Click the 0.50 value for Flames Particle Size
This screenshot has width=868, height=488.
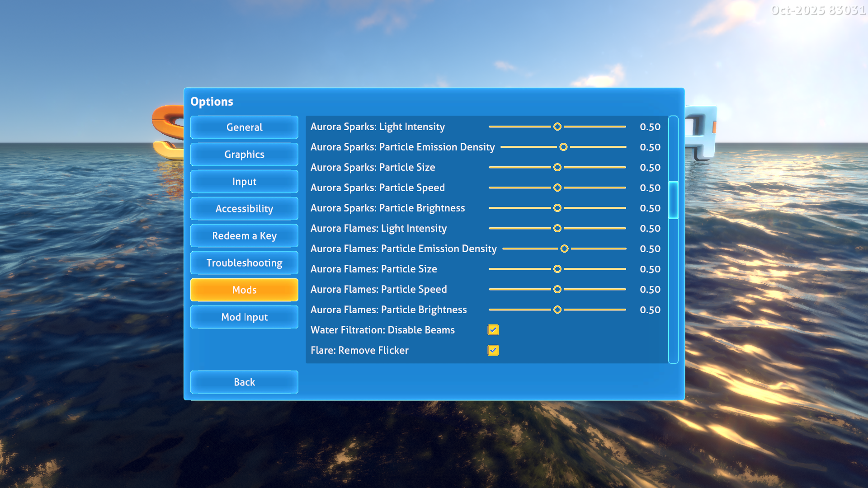(650, 269)
